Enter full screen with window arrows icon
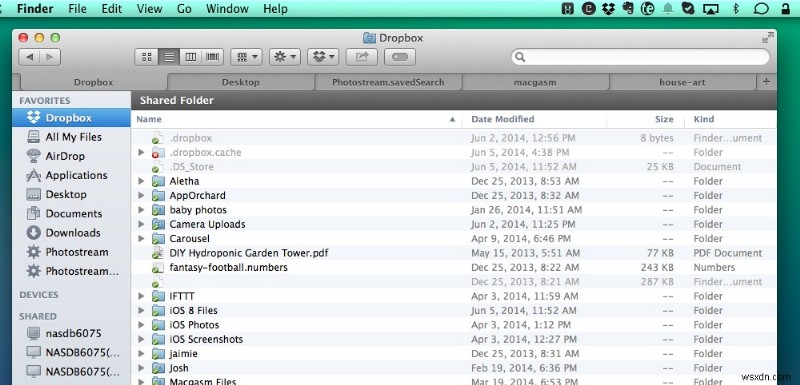The height and width of the screenshot is (385, 800). click(x=767, y=37)
